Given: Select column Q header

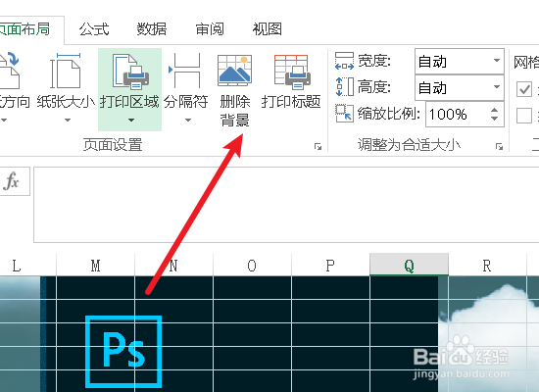Looking at the screenshot, I should [409, 266].
